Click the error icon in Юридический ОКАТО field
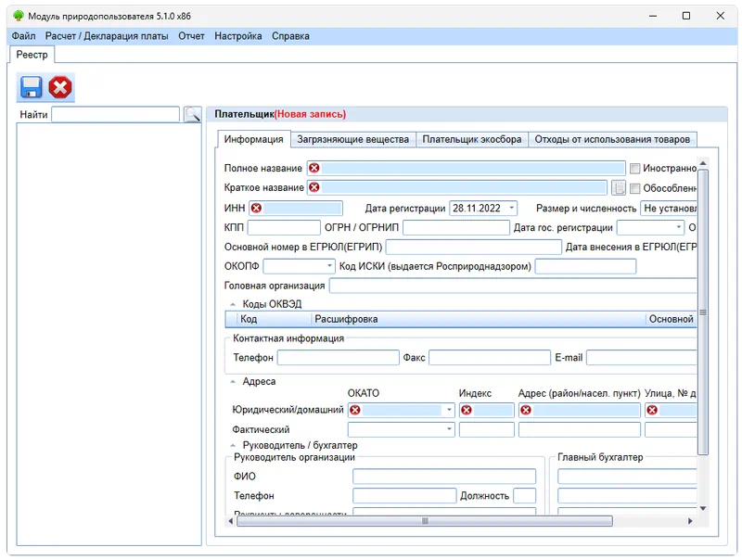The height and width of the screenshot is (560, 742). point(355,410)
